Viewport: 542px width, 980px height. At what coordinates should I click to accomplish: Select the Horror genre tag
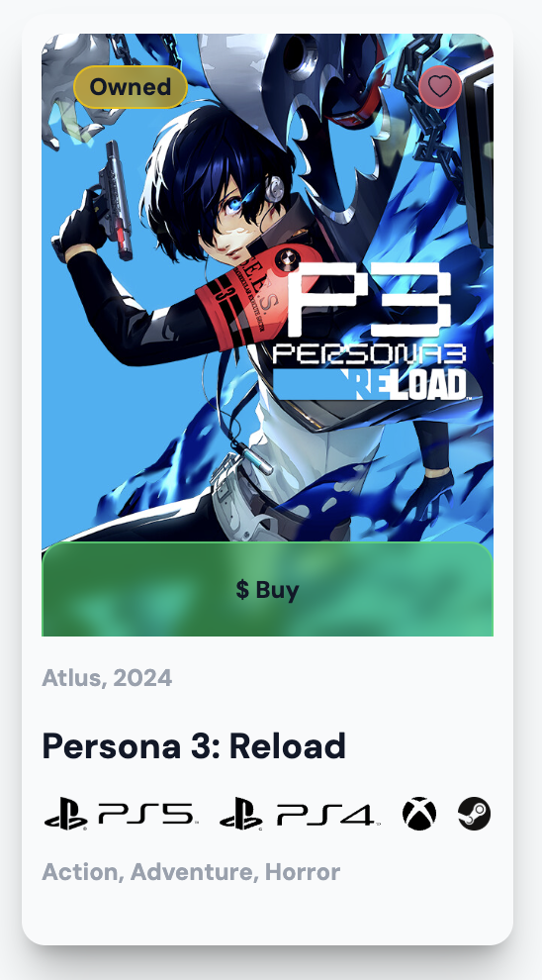(x=303, y=872)
